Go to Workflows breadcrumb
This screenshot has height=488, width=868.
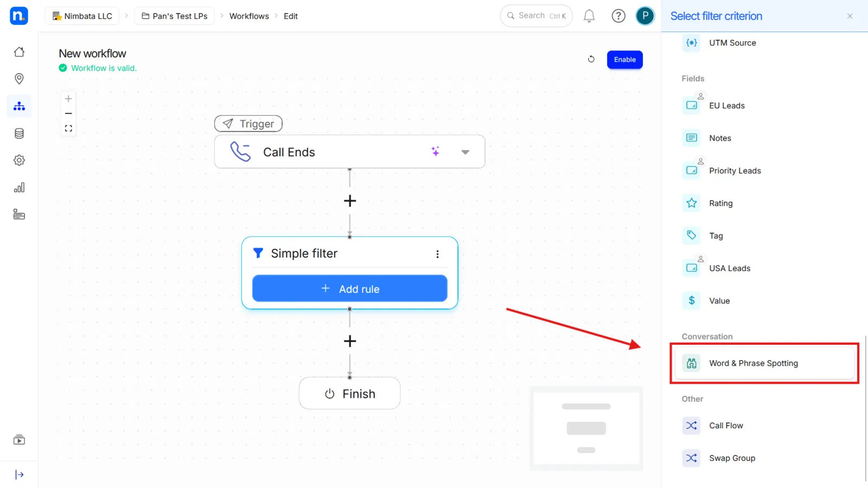point(249,16)
